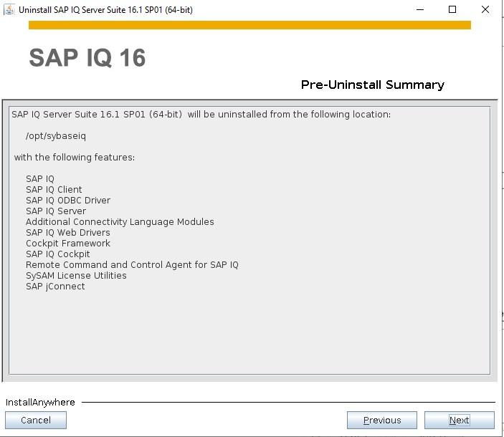Click the InstallAnywhere label
The height and width of the screenshot is (437, 504).
tap(40, 403)
